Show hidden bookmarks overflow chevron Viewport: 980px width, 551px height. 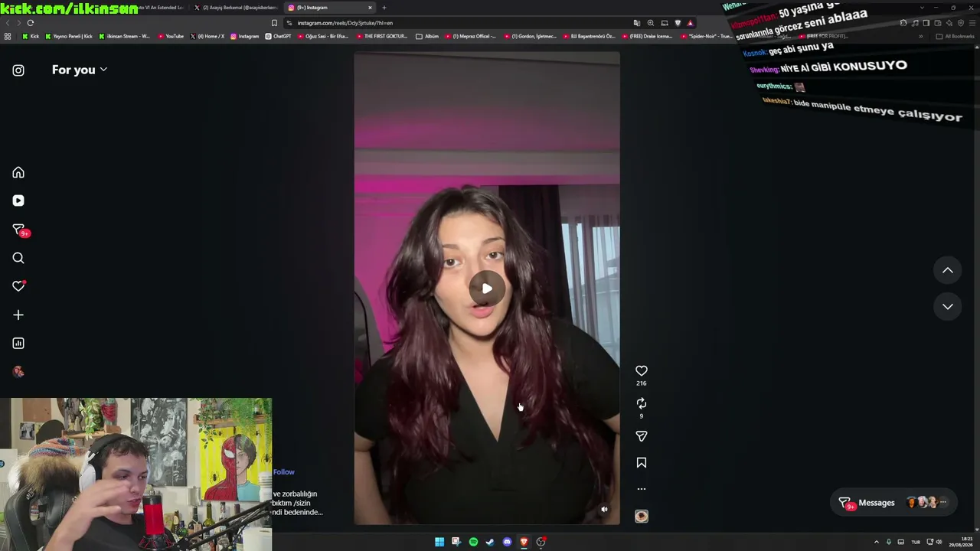tap(921, 36)
